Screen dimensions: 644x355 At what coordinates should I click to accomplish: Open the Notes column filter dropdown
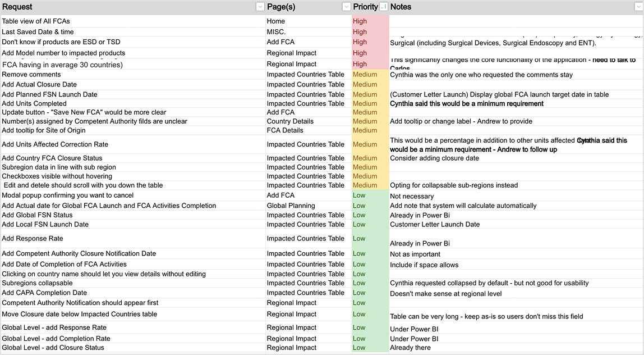pos(639,7)
